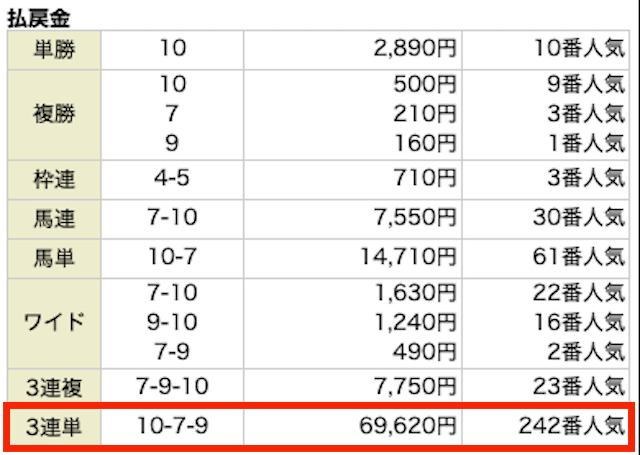Click the ワイド row label
Image resolution: width=640 pixels, height=455 pixels.
coord(54,322)
